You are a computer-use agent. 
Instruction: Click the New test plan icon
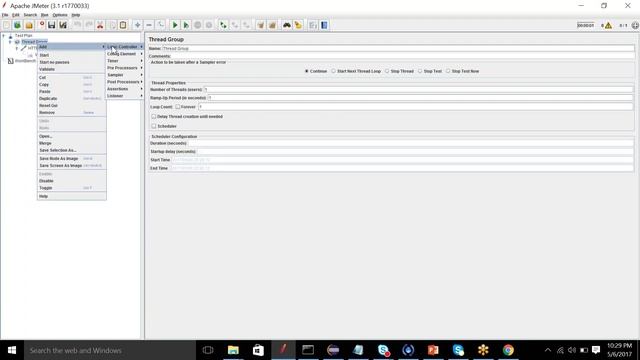pyautogui.click(x=7, y=25)
